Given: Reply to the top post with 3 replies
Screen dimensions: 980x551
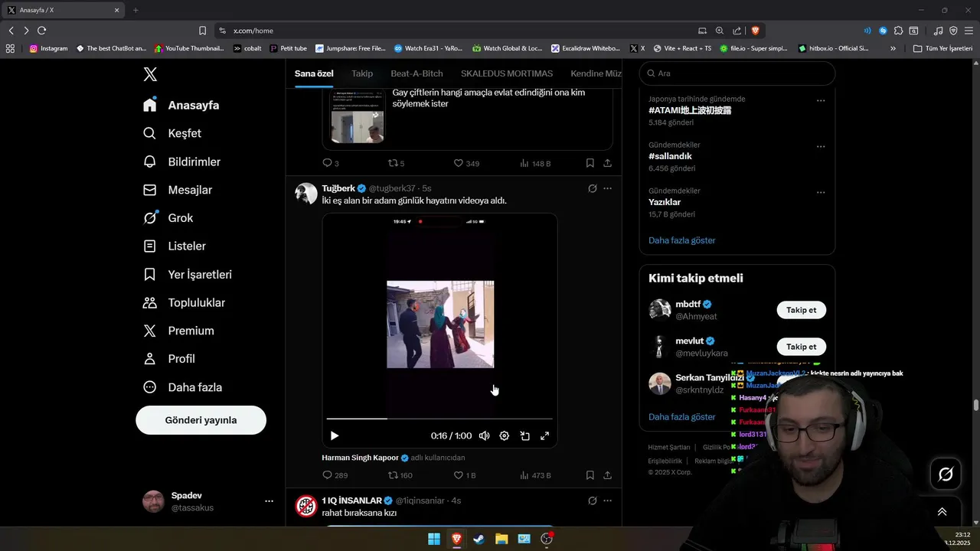Looking at the screenshot, I should (x=330, y=163).
